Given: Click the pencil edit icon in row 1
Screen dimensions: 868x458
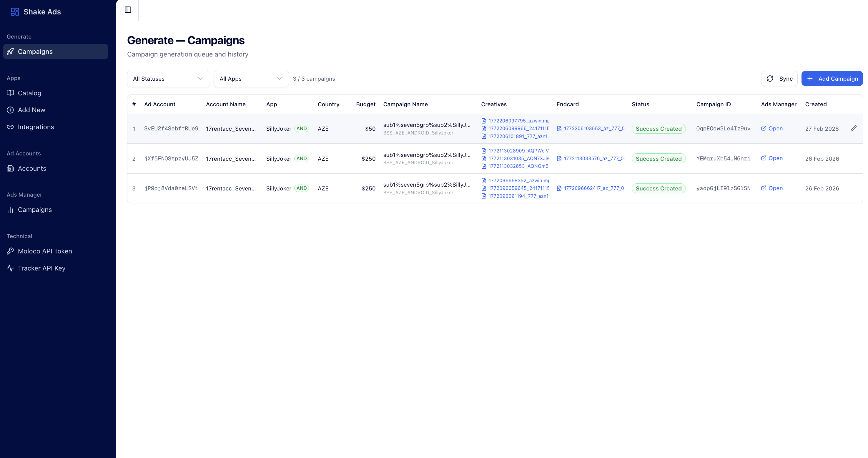Looking at the screenshot, I should pos(853,128).
